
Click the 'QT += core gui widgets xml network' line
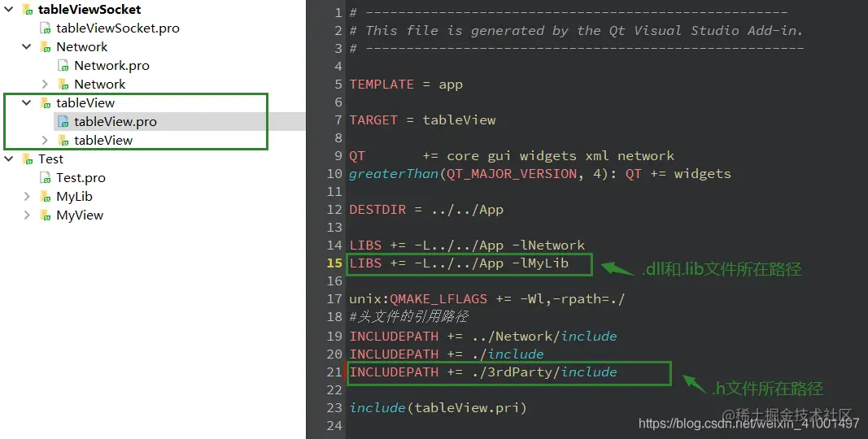(x=512, y=156)
